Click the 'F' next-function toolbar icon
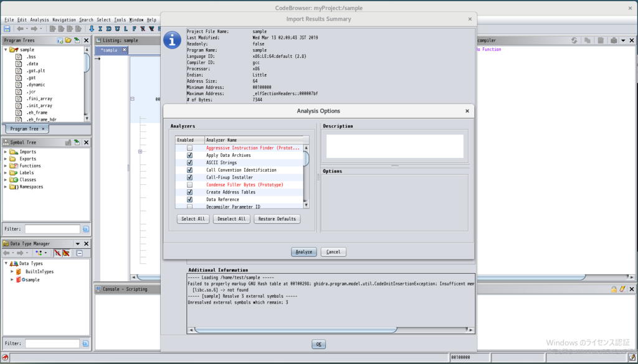 pos(135,29)
